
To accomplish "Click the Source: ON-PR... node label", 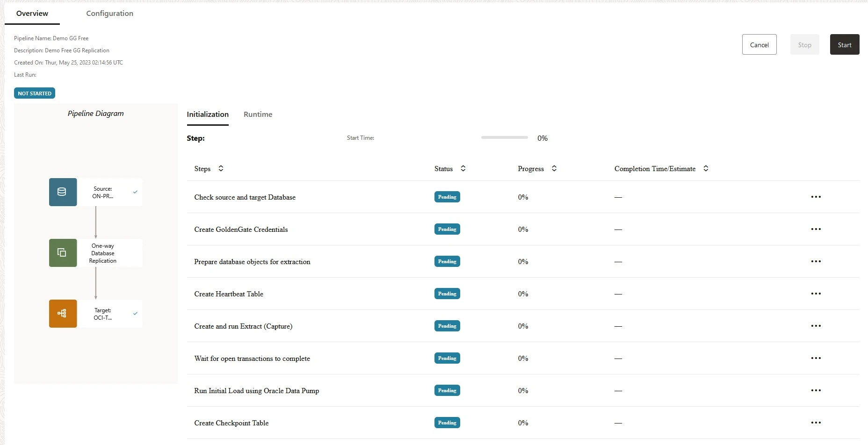I will (102, 193).
